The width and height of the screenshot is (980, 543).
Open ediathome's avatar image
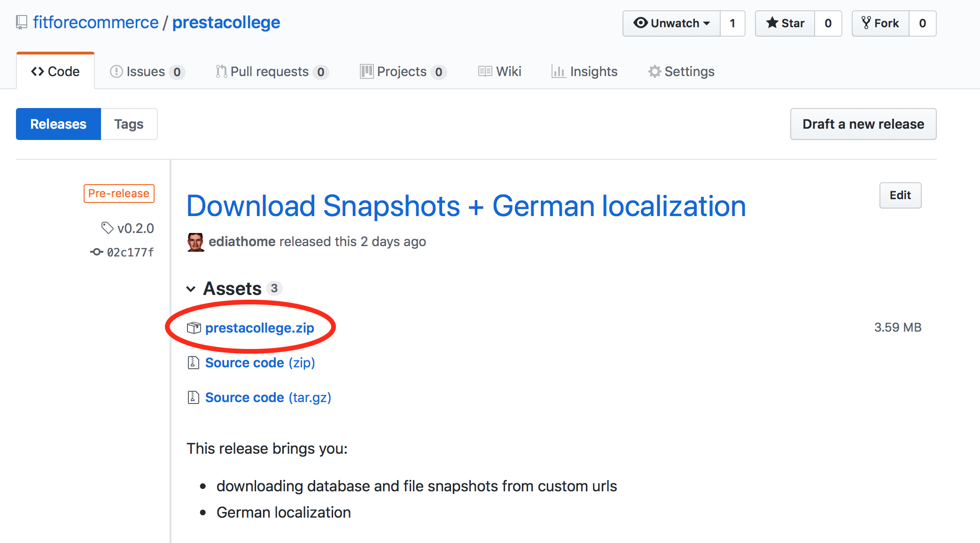195,242
